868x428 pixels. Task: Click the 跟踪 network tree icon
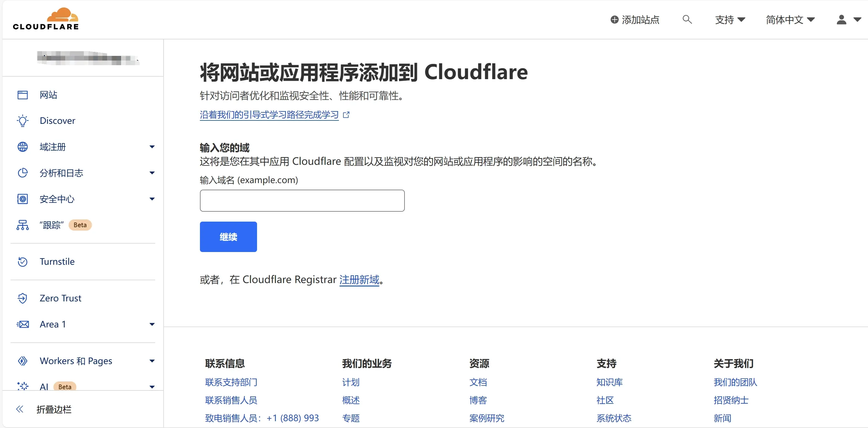pyautogui.click(x=23, y=225)
